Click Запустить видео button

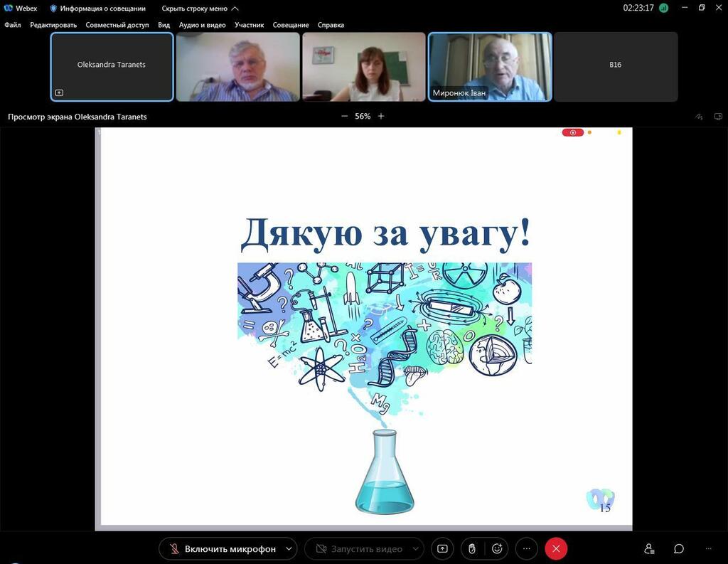[x=359, y=548]
